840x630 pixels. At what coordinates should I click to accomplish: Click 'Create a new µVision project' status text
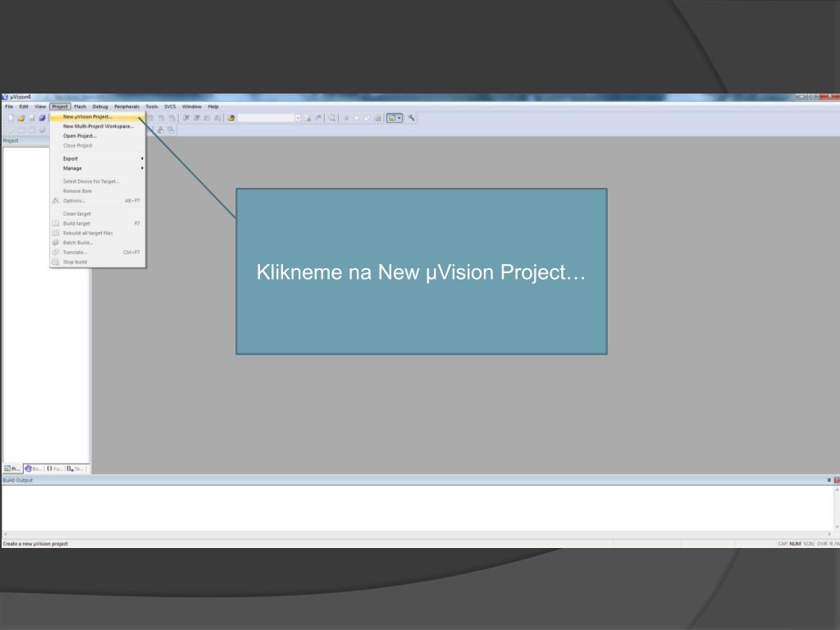(x=35, y=544)
